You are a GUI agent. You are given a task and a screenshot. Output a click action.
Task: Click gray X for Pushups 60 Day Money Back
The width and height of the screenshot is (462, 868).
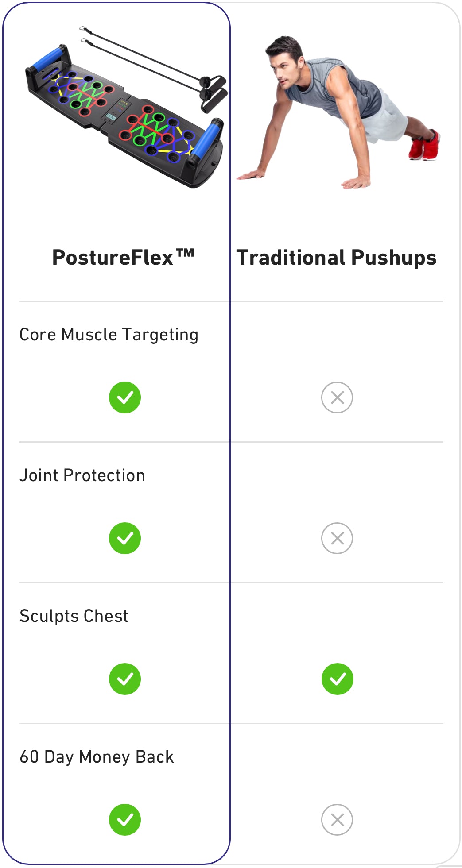[x=337, y=820]
